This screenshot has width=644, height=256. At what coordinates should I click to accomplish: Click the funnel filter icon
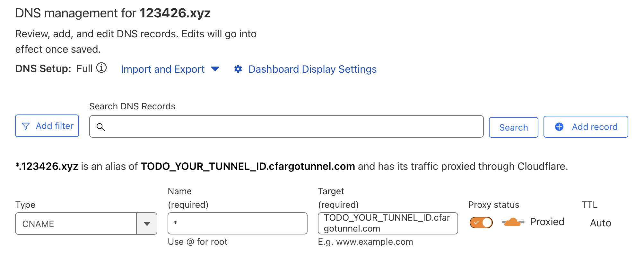coord(26,126)
